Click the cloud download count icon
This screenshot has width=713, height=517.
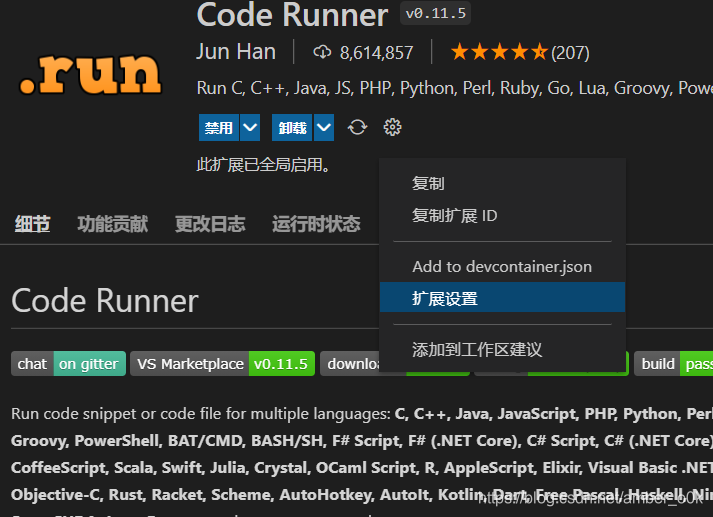(x=322, y=52)
